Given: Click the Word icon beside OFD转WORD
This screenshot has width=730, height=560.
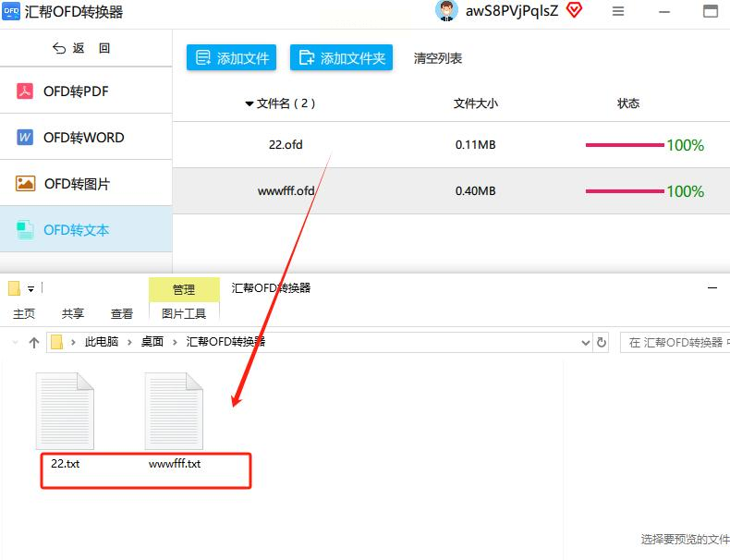Looking at the screenshot, I should 25,138.
